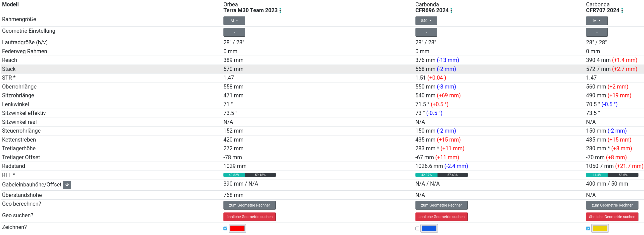This screenshot has height=235, width=644.
Task: Click down-arrow icon next to Gabeleinbauhöhe/Offset
Action: (67, 185)
